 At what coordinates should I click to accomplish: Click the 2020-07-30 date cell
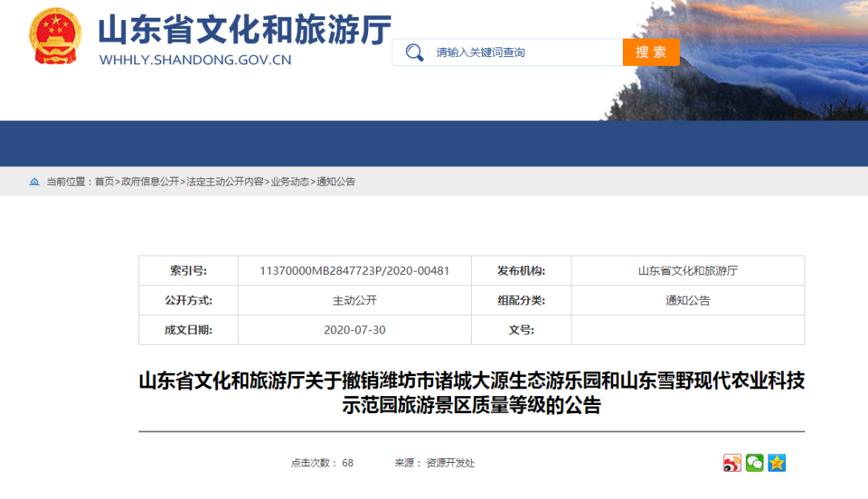[354, 329]
